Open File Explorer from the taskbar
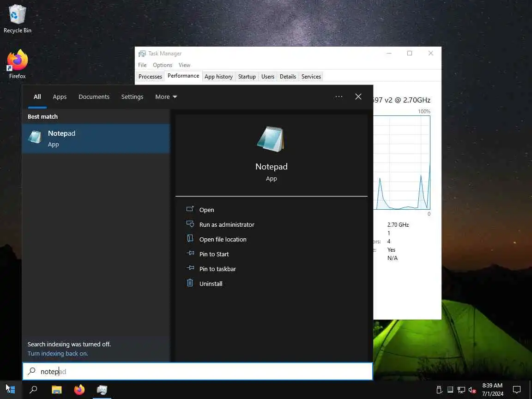Image resolution: width=532 pixels, height=399 pixels. pyautogui.click(x=57, y=389)
